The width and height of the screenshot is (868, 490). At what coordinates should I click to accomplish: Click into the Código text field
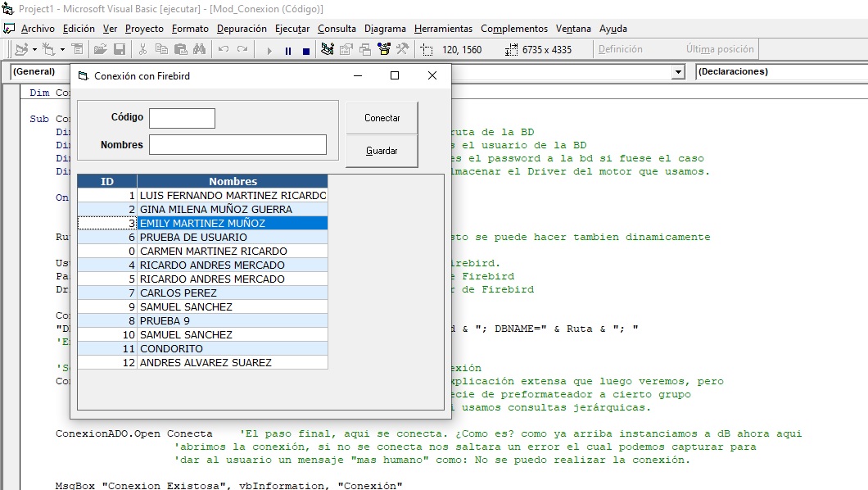(182, 118)
